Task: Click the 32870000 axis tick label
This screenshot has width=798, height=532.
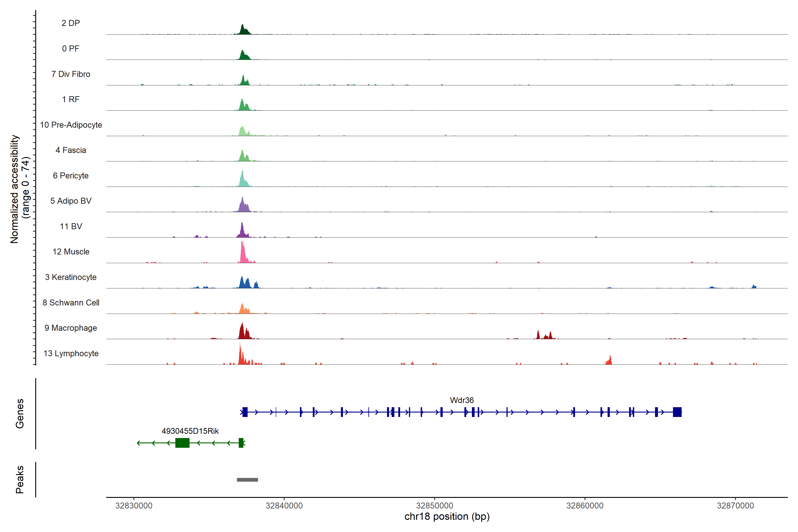Action: click(x=735, y=506)
